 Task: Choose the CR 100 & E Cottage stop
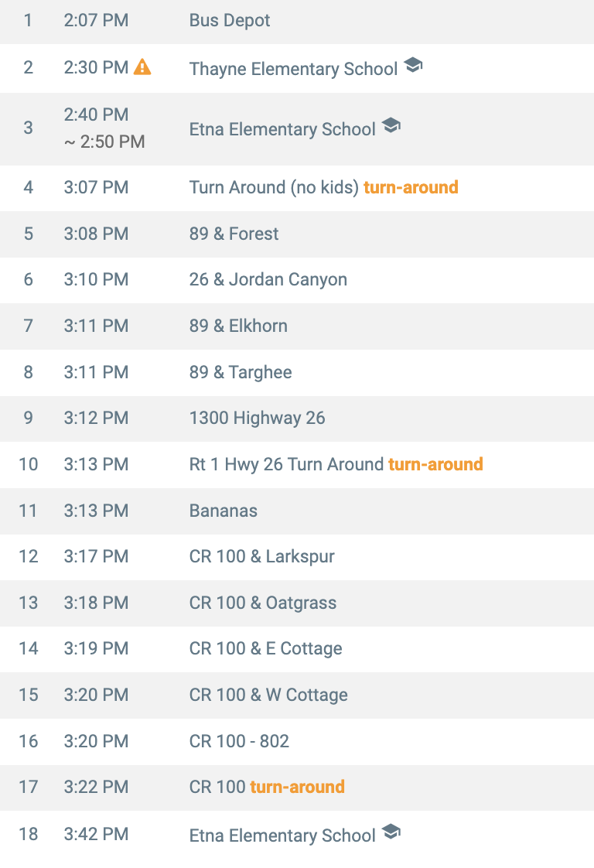tap(265, 648)
